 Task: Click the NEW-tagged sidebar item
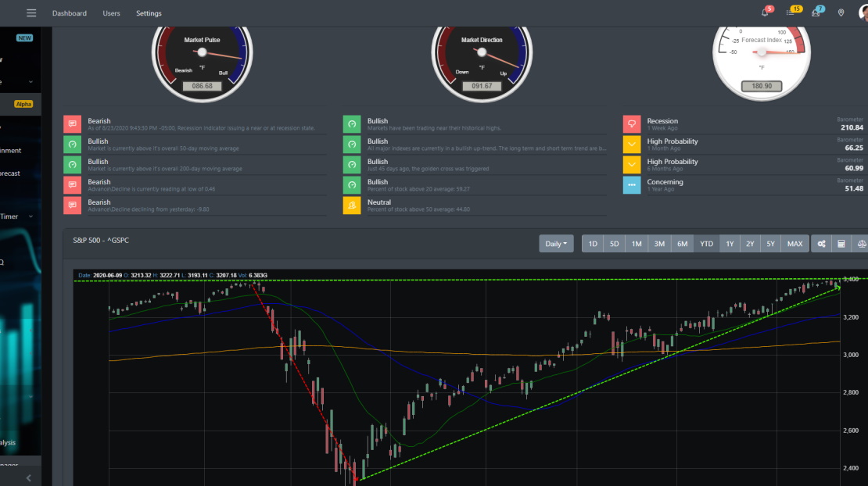tap(20, 38)
